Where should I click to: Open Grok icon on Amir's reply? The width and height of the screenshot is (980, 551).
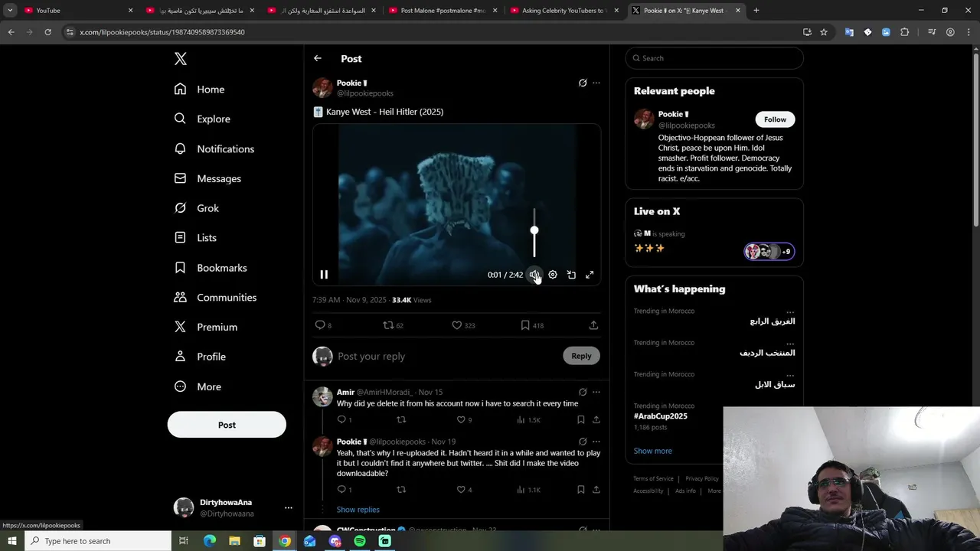[x=583, y=392]
